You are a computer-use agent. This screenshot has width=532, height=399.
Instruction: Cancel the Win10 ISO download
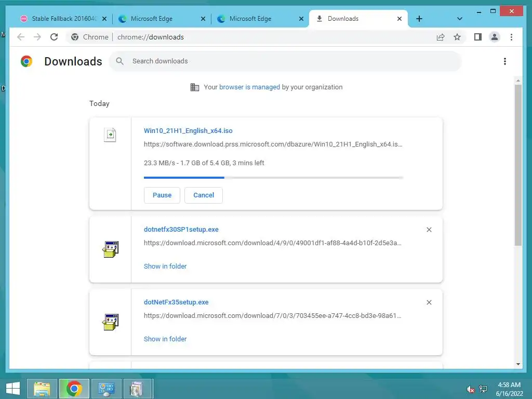pos(204,195)
